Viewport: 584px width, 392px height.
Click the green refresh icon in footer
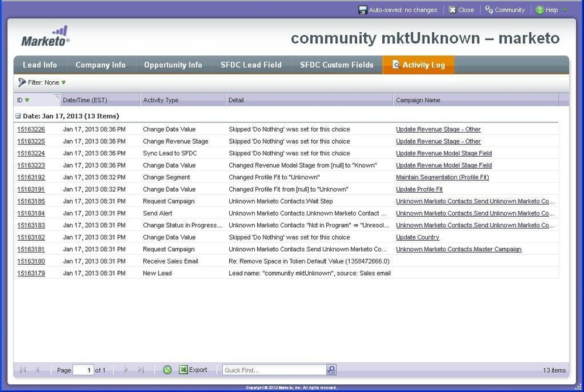[x=167, y=370]
